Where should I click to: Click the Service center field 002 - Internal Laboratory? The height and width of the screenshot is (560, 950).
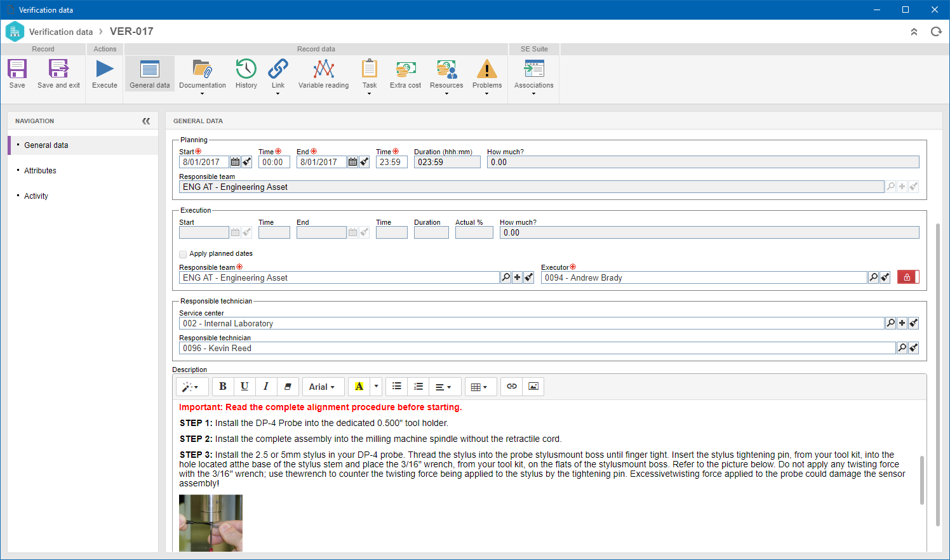(532, 323)
